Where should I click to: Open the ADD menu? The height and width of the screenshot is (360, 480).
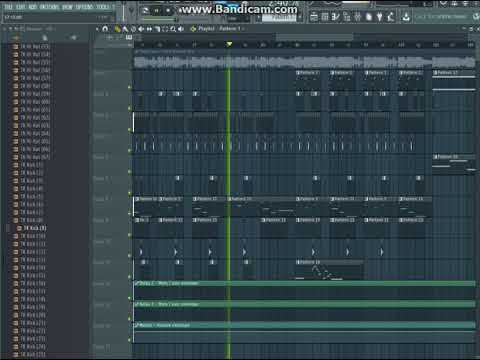(x=32, y=7)
